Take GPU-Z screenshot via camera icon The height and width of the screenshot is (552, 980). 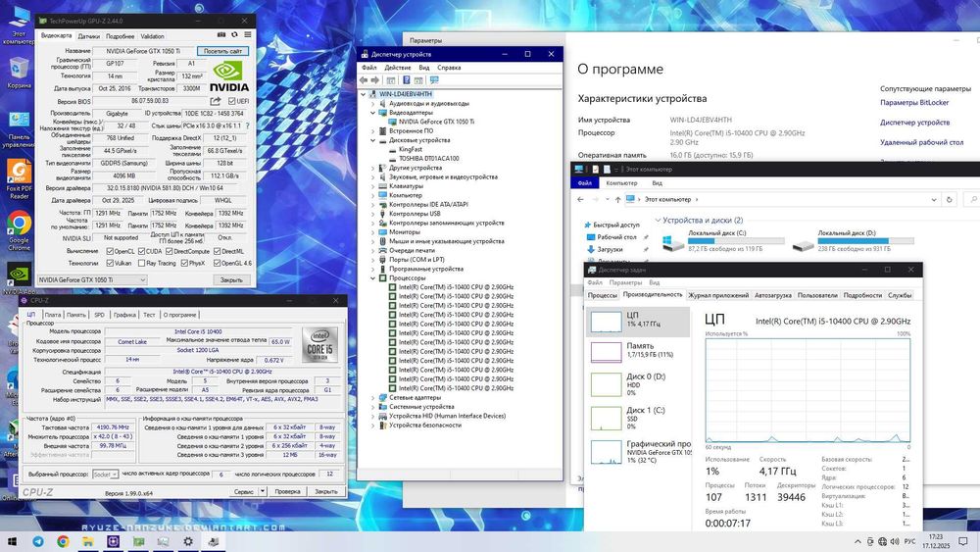221,35
